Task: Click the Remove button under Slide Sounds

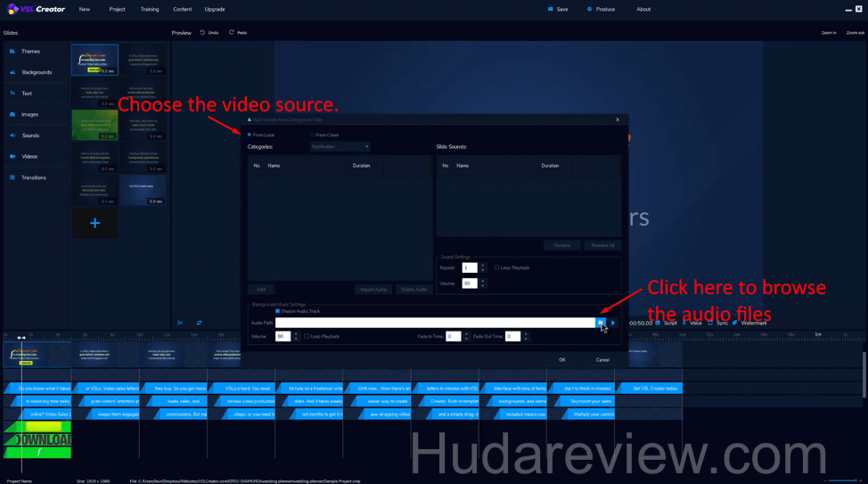Action: 561,245
